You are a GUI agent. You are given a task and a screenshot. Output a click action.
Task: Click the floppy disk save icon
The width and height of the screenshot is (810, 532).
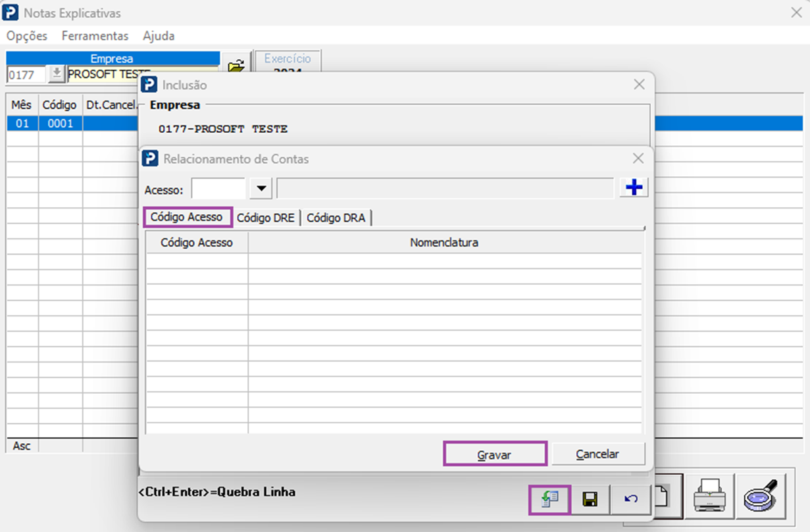tap(590, 500)
